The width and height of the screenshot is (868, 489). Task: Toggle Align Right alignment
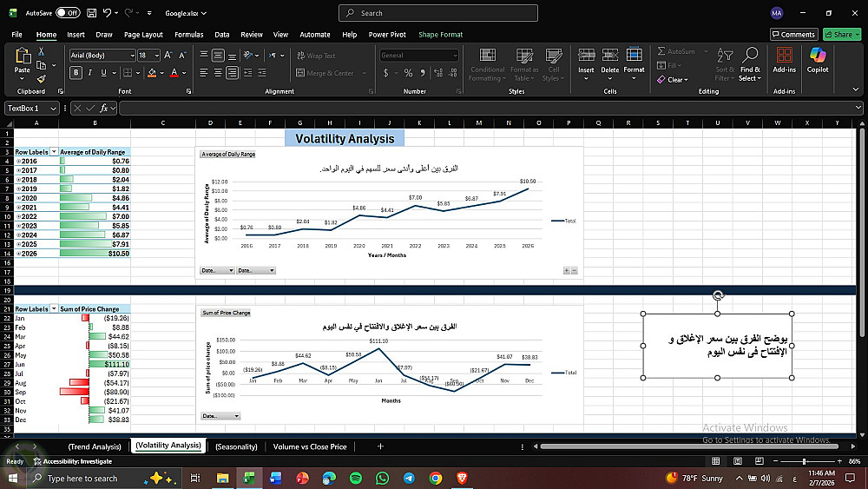[x=232, y=73]
